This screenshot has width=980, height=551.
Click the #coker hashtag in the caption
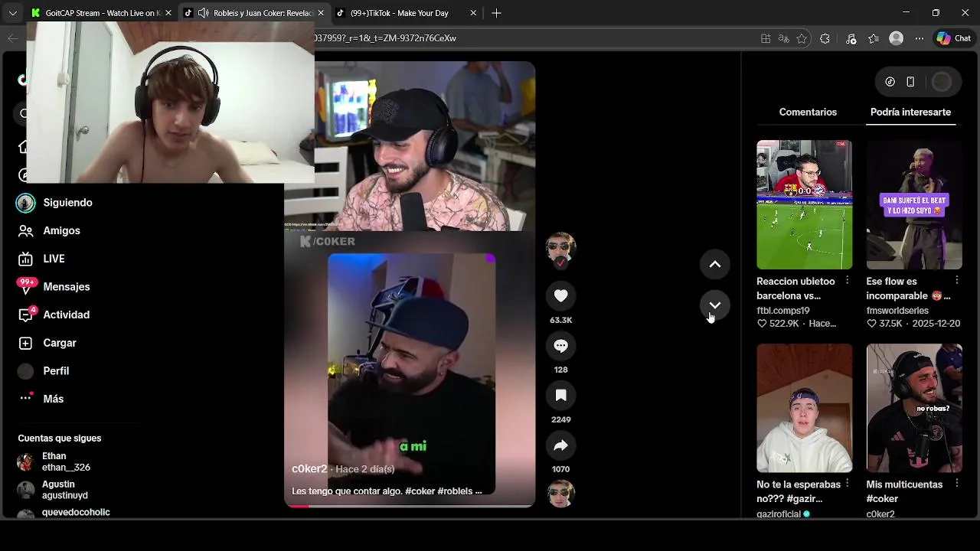[420, 491]
